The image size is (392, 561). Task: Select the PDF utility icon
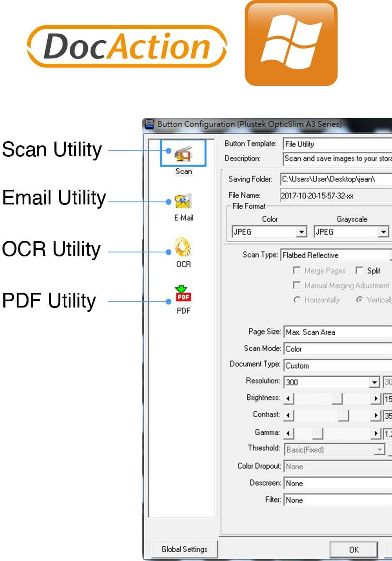coord(183,294)
